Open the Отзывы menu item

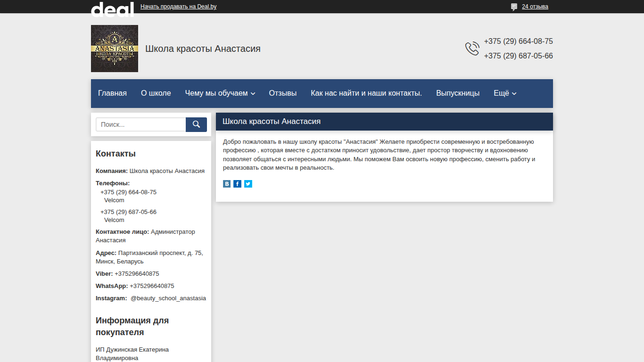(283, 93)
